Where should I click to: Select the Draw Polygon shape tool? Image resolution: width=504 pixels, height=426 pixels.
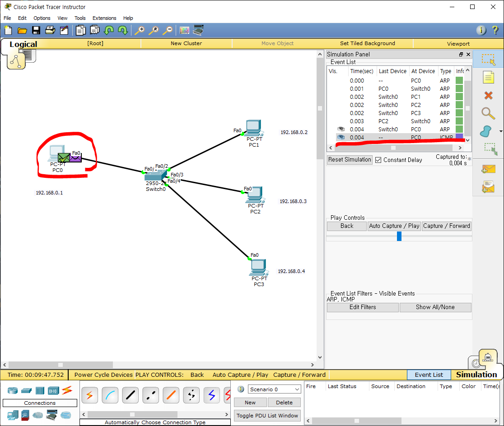pyautogui.click(x=486, y=131)
